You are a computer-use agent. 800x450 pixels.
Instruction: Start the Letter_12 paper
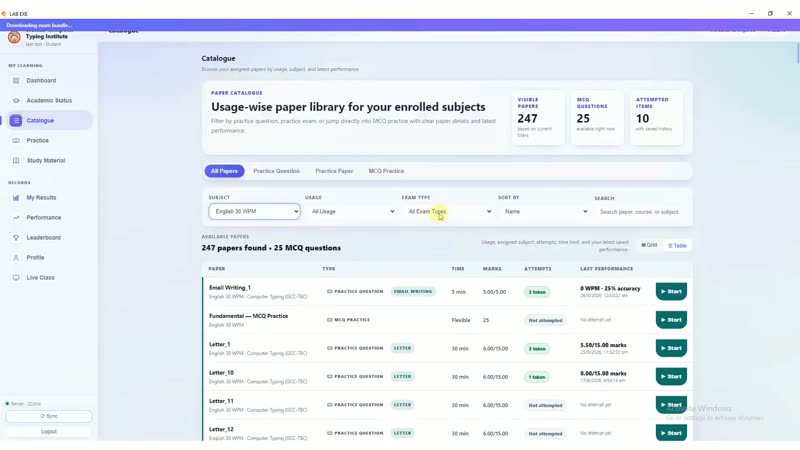[671, 433]
